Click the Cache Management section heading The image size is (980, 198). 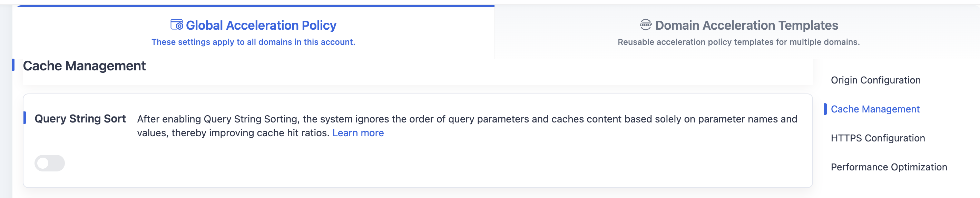click(84, 66)
